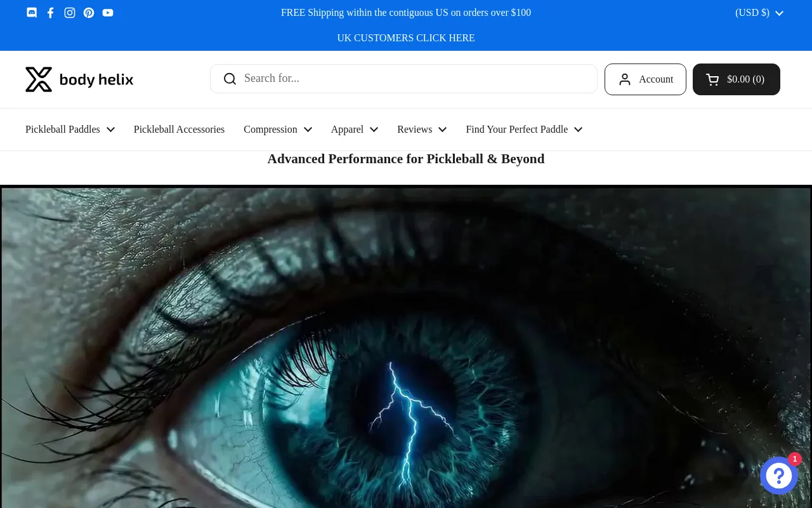Viewport: 812px width, 508px height.
Task: Open Find Your Perfect Paddle menu
Action: (x=524, y=130)
